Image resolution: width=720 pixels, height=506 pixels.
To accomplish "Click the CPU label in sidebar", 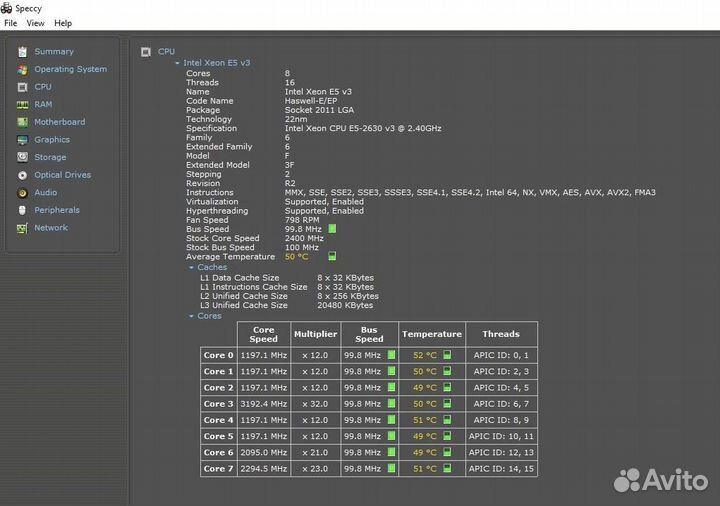I will pos(43,87).
